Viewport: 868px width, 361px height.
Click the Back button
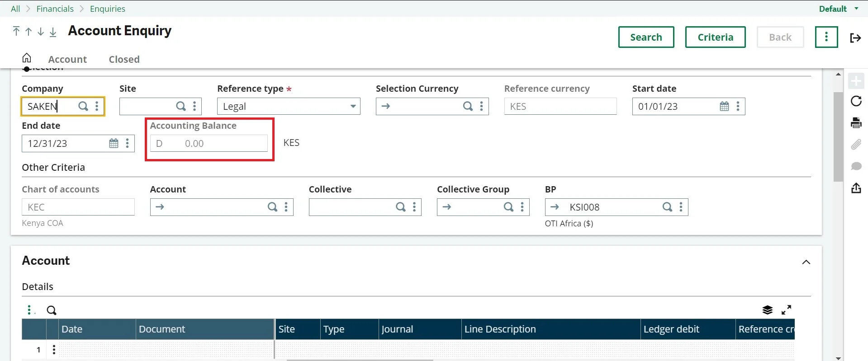780,37
